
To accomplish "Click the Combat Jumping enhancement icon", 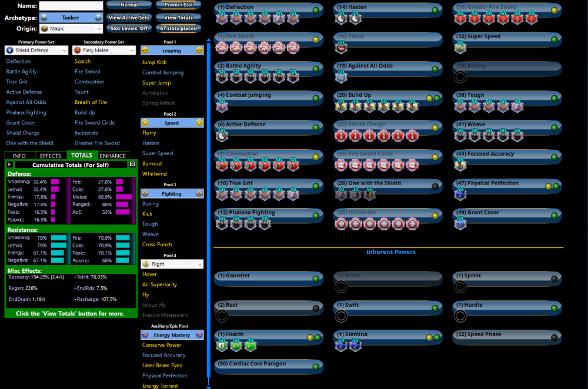I will coord(221,106).
